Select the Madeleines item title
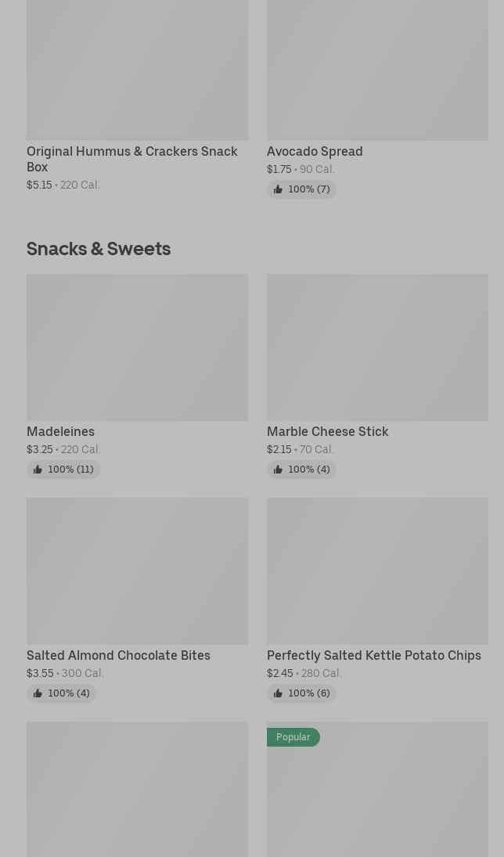 point(60,431)
